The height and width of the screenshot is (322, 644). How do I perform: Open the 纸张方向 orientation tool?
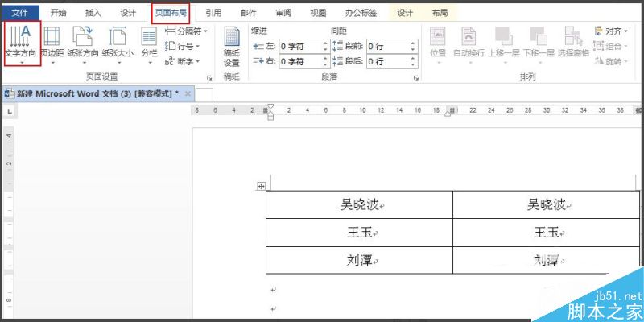click(83, 44)
